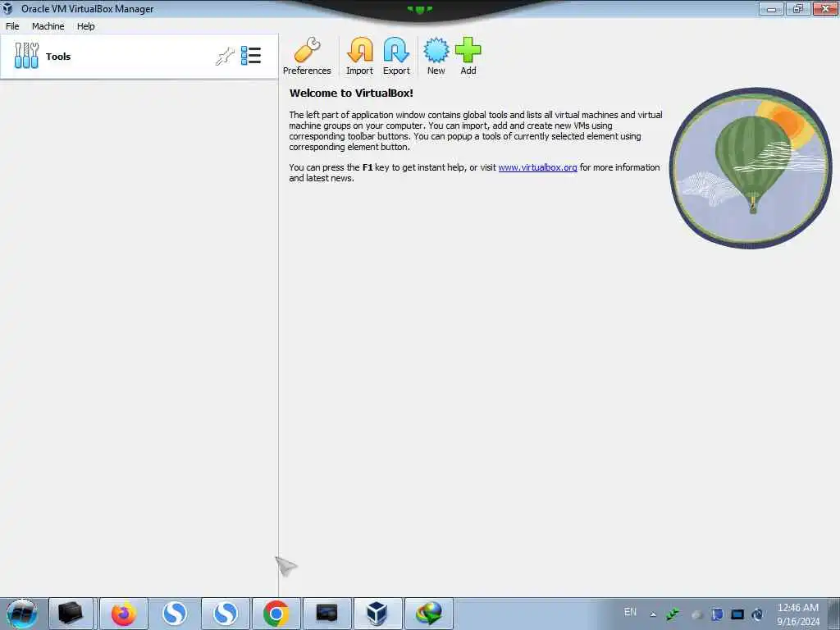Restore down the VirtualBox Manager window
Viewport: 840px width, 630px height.
(x=798, y=8)
